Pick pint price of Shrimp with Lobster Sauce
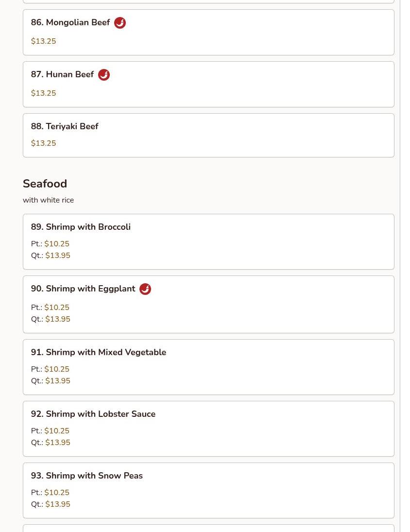 pos(57,431)
